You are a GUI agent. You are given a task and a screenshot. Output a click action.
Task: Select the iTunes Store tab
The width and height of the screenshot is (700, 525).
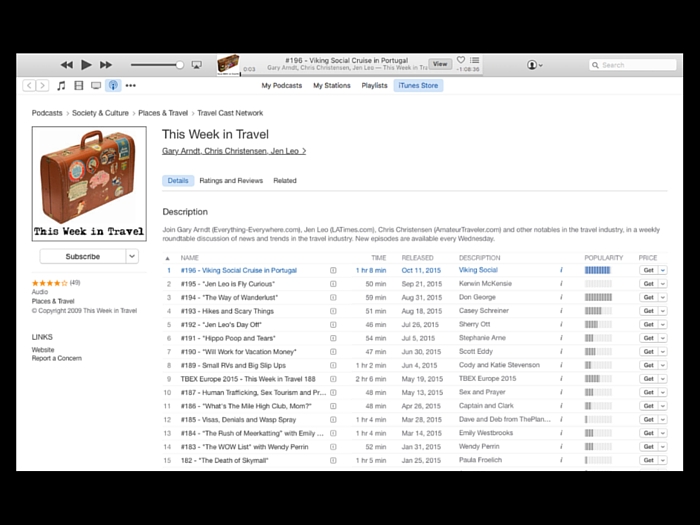click(x=418, y=85)
